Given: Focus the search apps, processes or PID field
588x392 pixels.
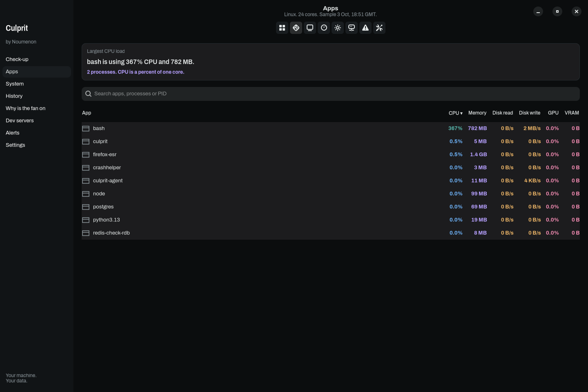Looking at the screenshot, I should (331, 94).
